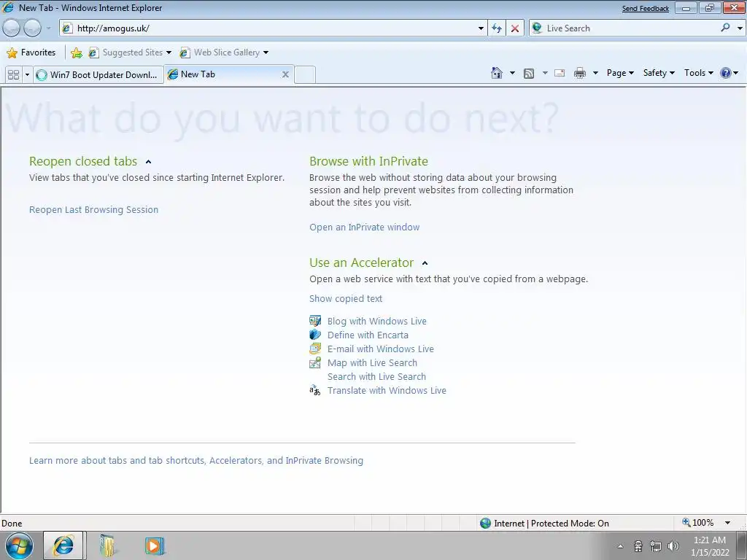
Task: Click Define with Encarta
Action: point(368,335)
